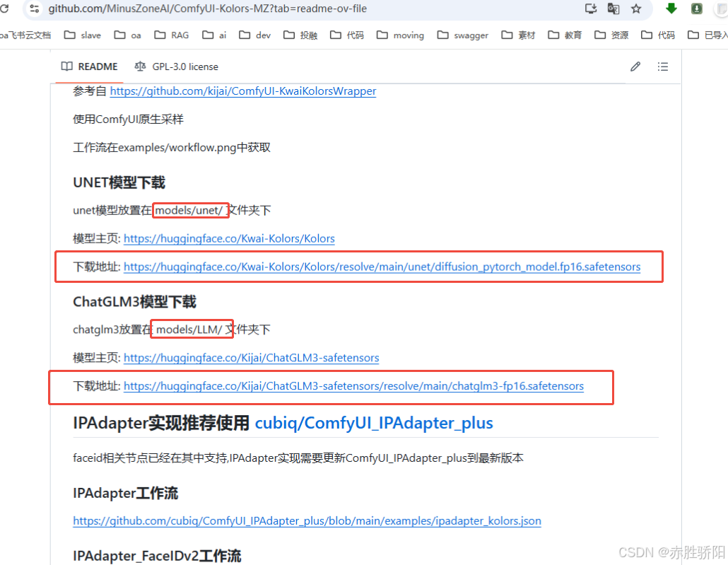Click the license scales icon

(140, 66)
